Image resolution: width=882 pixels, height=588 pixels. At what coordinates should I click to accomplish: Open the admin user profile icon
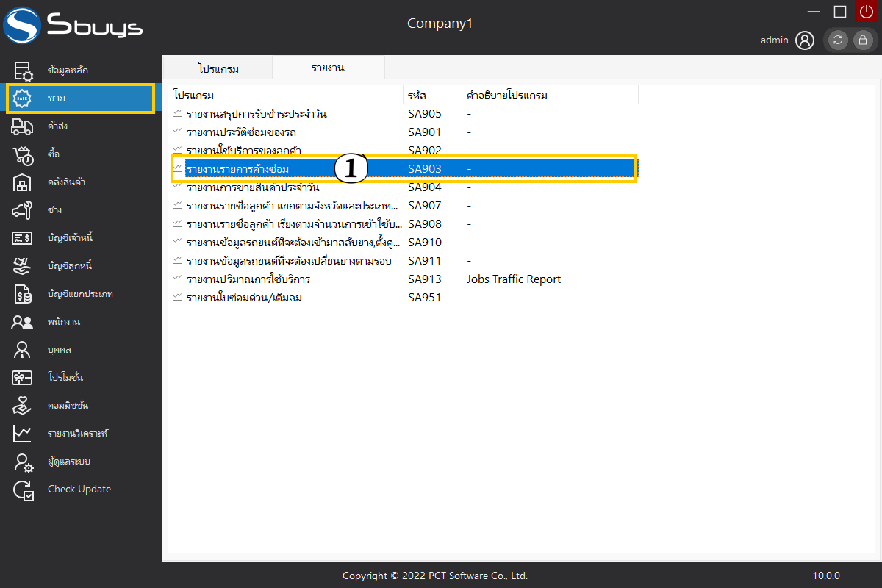(x=805, y=40)
